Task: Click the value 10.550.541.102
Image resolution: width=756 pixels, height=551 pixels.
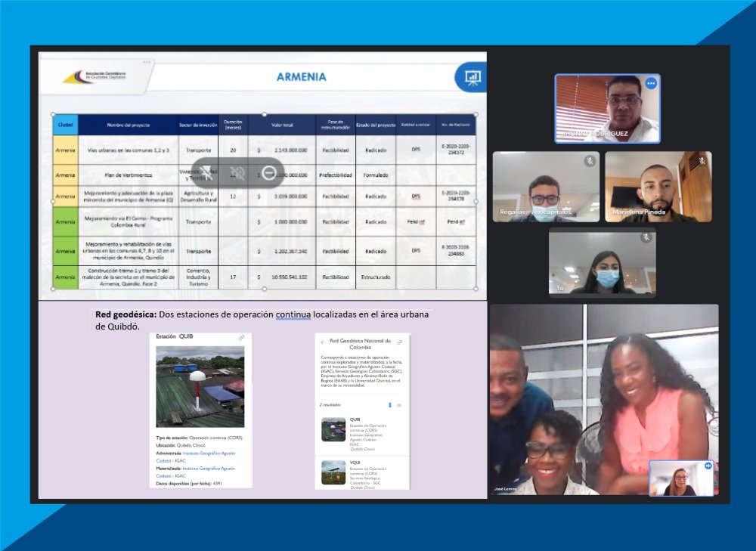Action: [290, 277]
